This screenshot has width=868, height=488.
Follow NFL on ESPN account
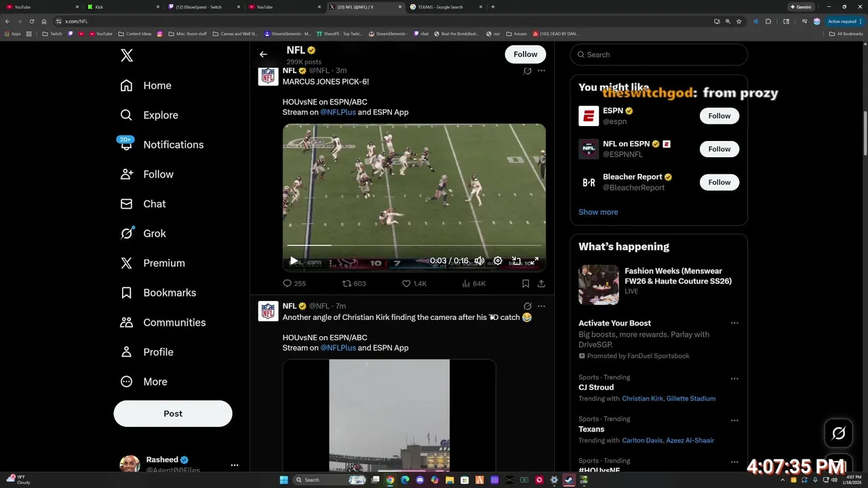719,149
